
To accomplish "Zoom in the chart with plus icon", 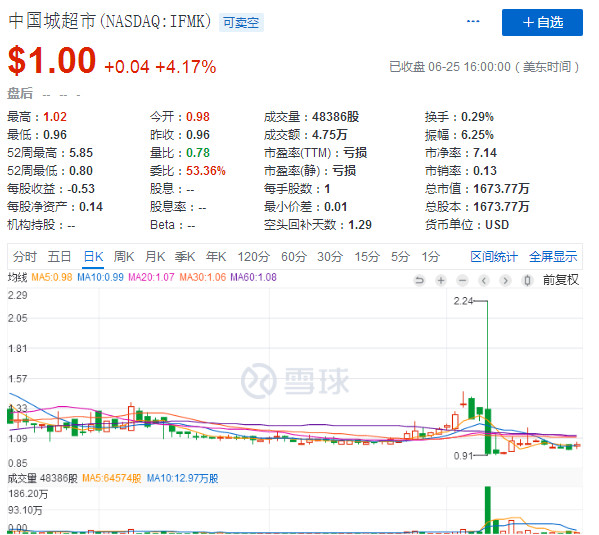I will [x=441, y=280].
